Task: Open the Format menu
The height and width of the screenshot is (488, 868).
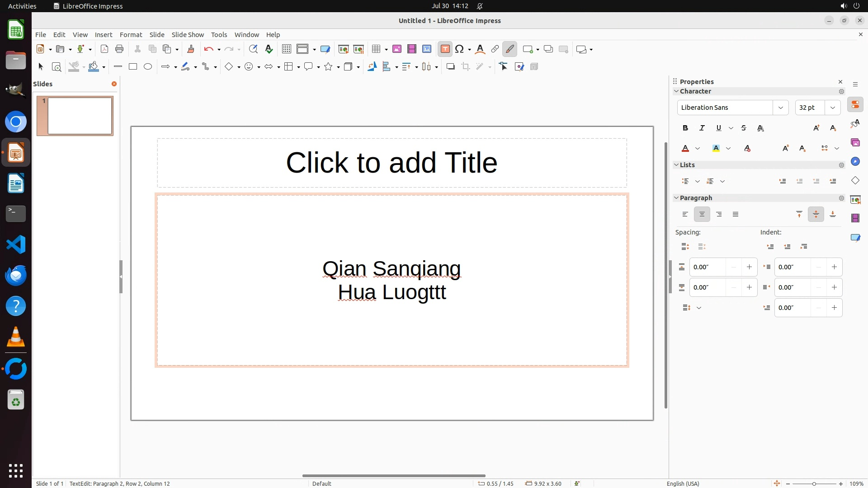Action: (131, 35)
